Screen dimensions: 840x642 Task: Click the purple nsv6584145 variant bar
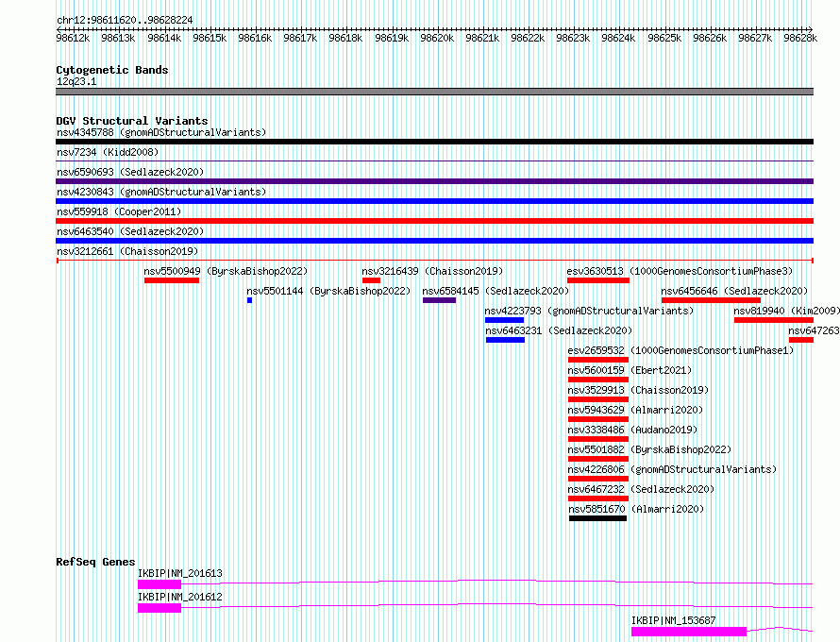[439, 300]
